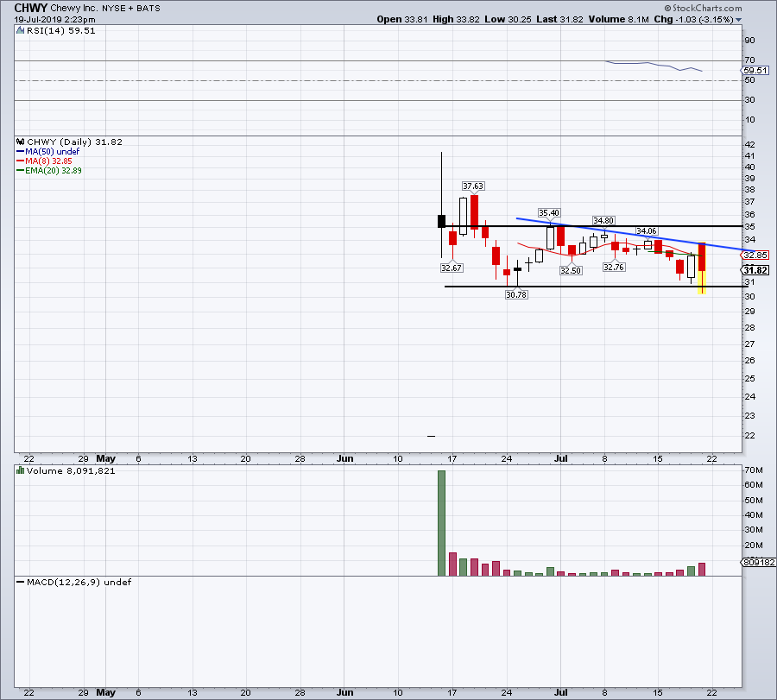Click the 809182 volume tag on right axis
This screenshot has width=777, height=700.
coord(758,562)
